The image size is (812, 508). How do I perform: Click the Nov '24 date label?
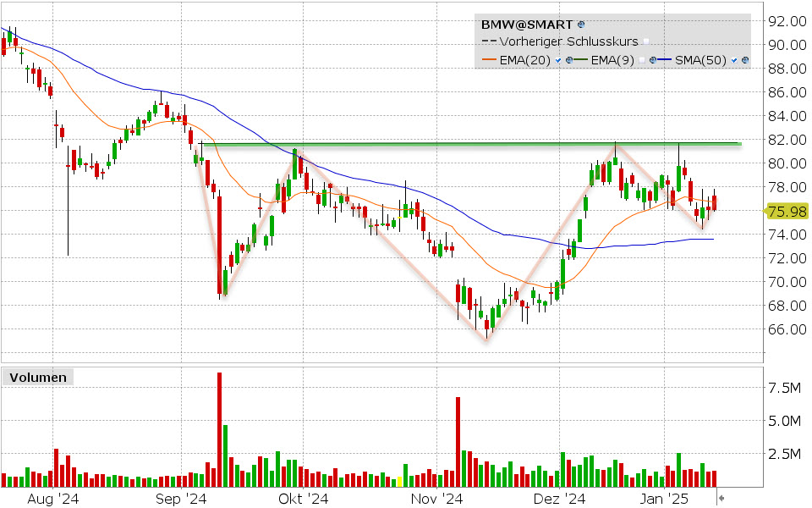[436, 499]
